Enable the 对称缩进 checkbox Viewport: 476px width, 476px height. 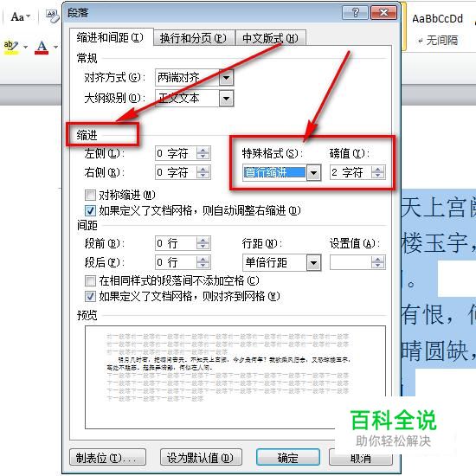[x=90, y=195]
